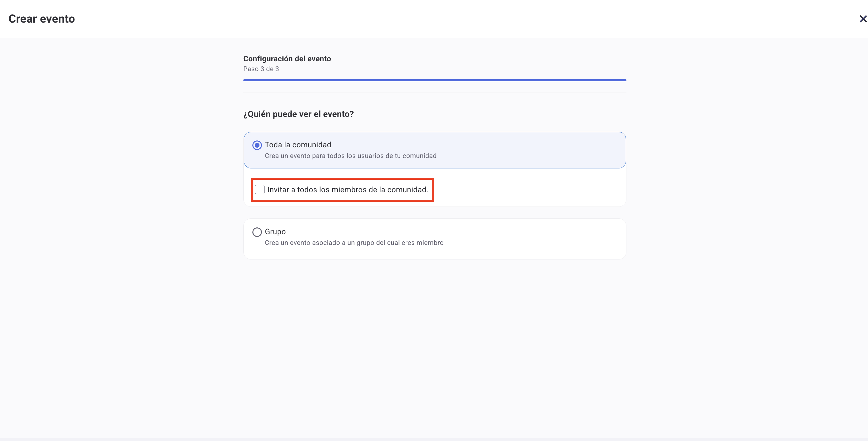Click the 'Configuración del evento' heading
Screen dimensions: 868x441
tap(287, 59)
